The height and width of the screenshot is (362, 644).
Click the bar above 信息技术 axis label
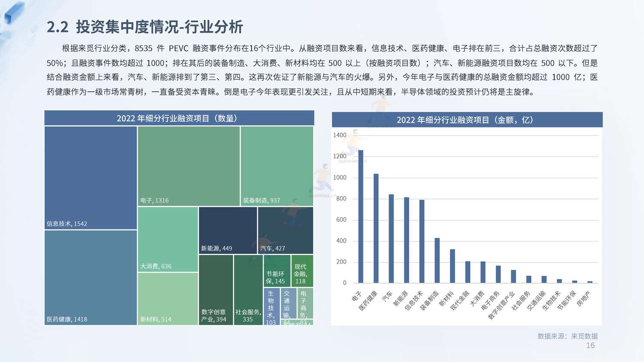tap(422, 241)
